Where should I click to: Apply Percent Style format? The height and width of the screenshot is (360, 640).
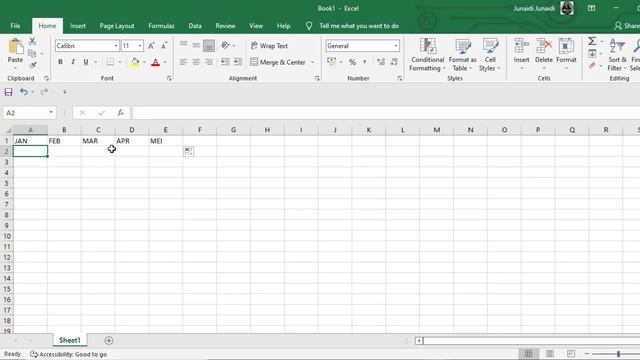[352, 62]
